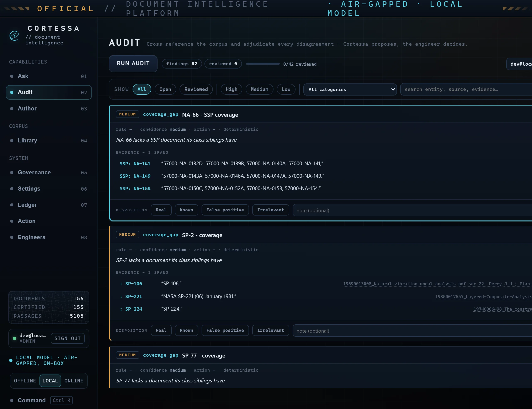The width and height of the screenshot is (532, 409).
Task: Open the All categories dropdown
Action: (x=350, y=89)
